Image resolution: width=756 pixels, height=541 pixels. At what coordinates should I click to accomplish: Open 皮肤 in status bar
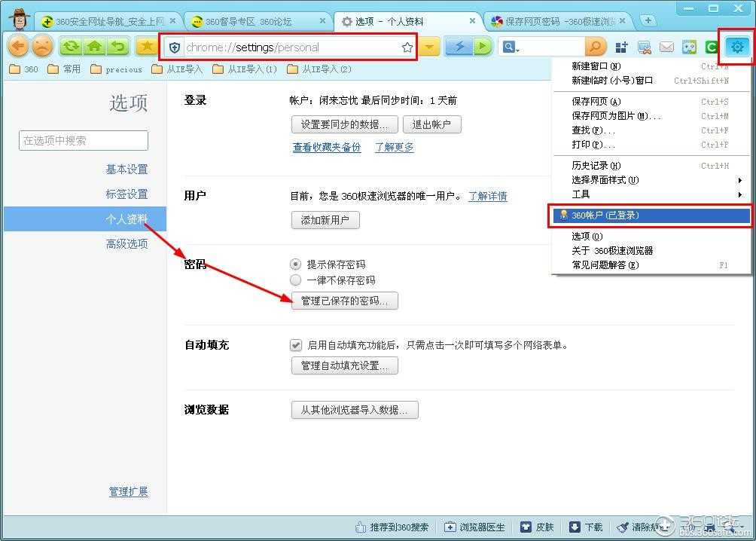[x=537, y=527]
